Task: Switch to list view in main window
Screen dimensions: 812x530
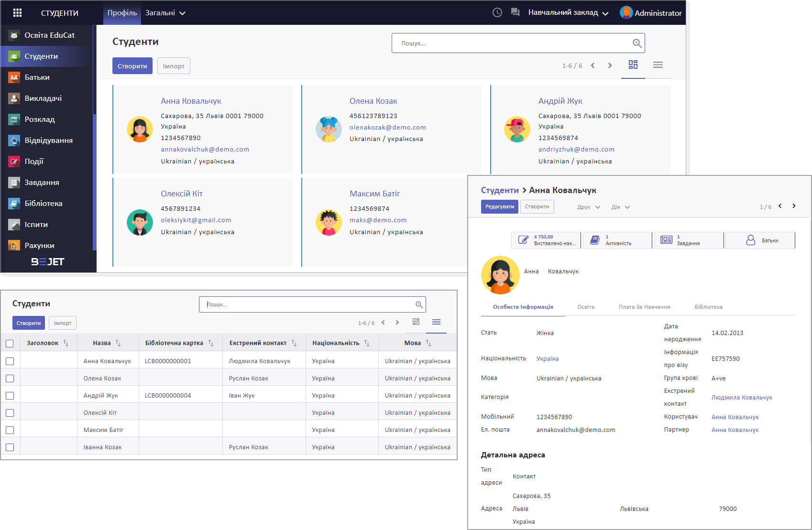Action: (658, 65)
